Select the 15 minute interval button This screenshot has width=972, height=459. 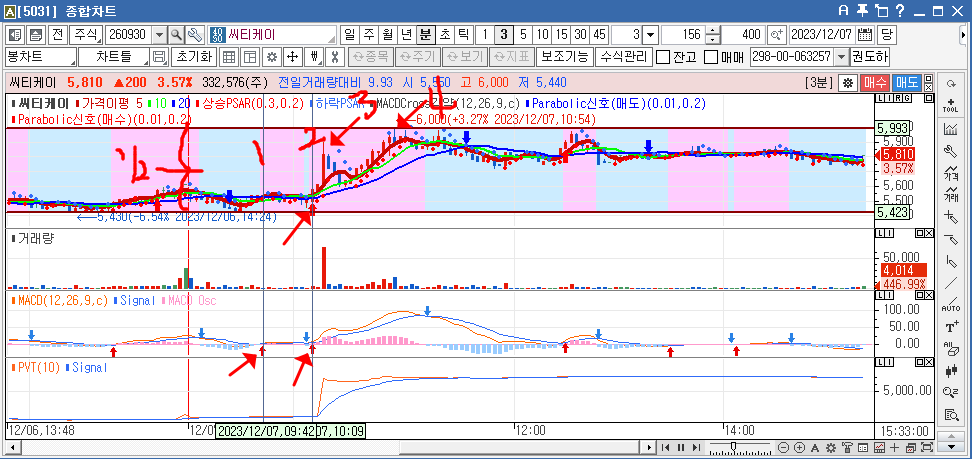562,34
